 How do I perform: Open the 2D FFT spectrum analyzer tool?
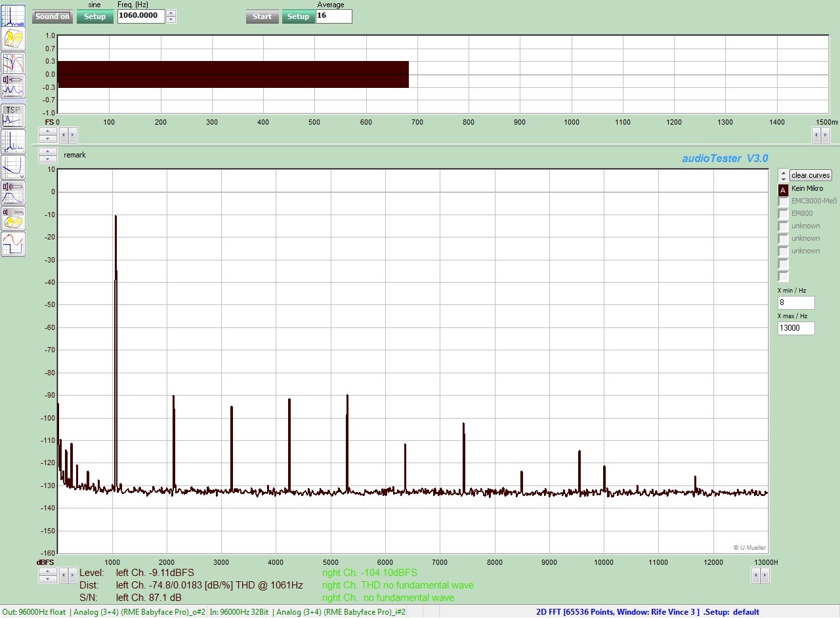[x=13, y=15]
